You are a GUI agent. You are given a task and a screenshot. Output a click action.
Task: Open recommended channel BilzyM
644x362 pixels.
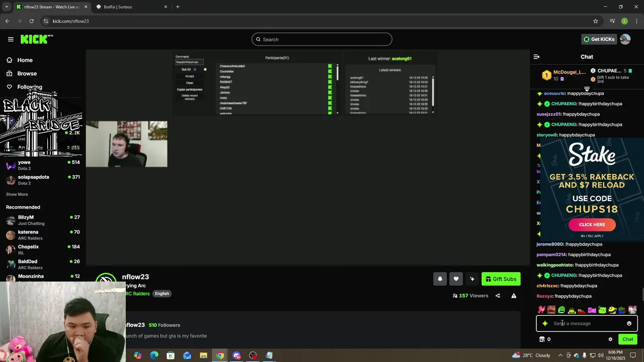pyautogui.click(x=43, y=220)
